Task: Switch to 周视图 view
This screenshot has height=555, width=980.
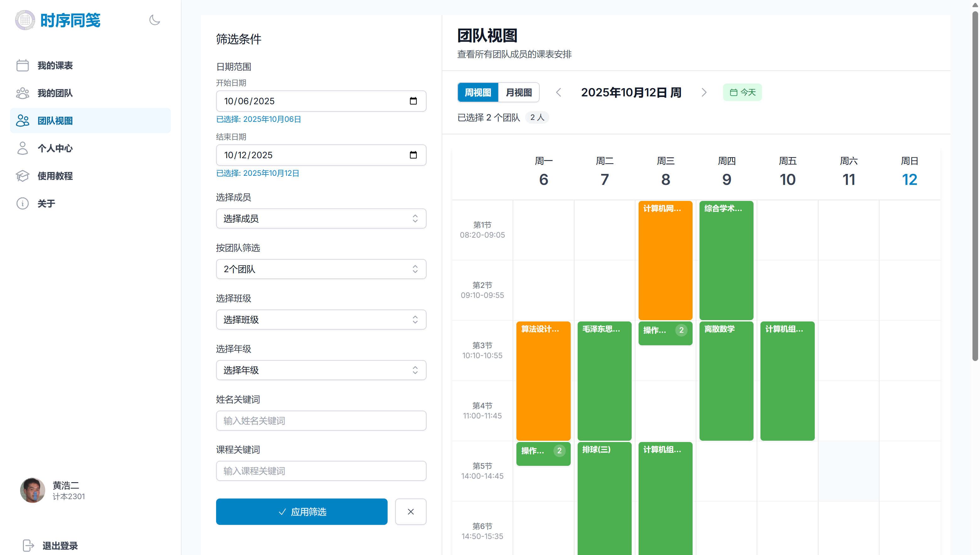Action: point(477,92)
